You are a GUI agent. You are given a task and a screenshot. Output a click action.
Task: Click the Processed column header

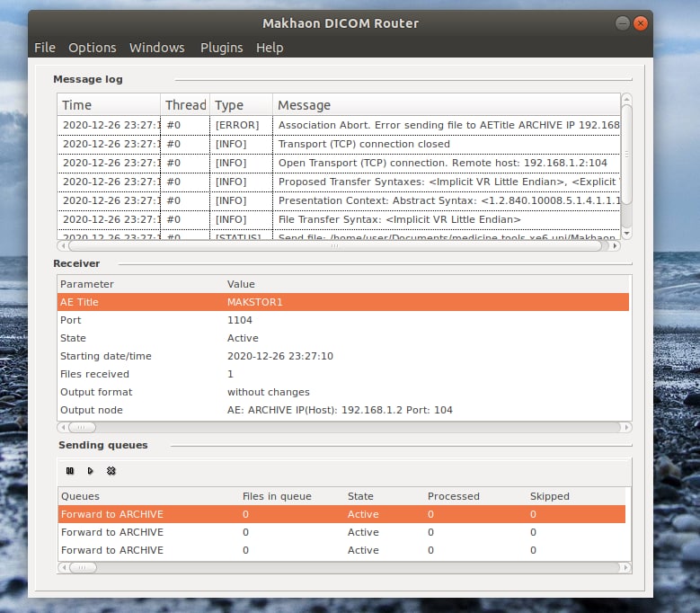tap(476, 496)
